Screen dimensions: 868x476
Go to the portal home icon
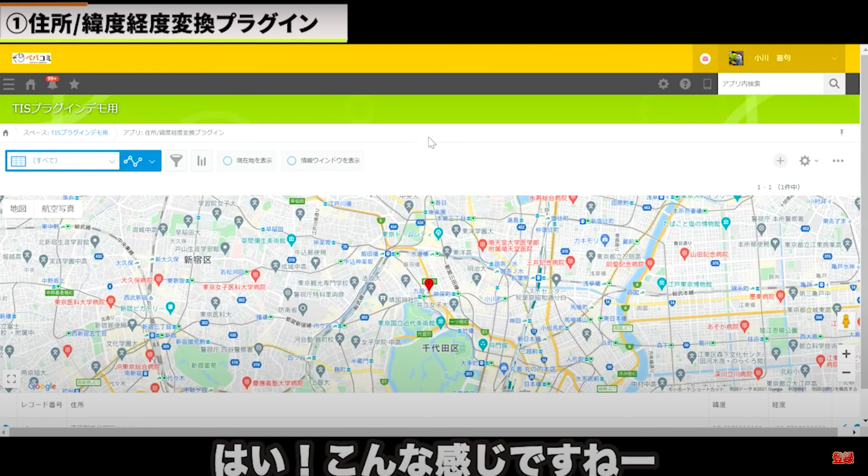[x=30, y=85]
